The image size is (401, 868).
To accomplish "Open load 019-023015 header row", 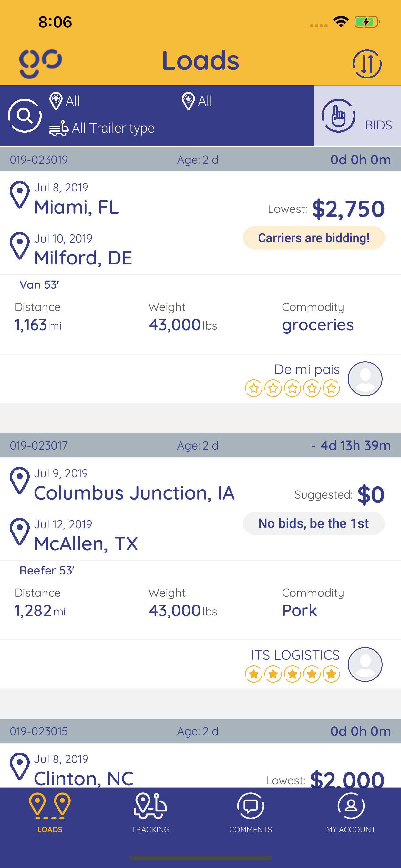I will (200, 731).
